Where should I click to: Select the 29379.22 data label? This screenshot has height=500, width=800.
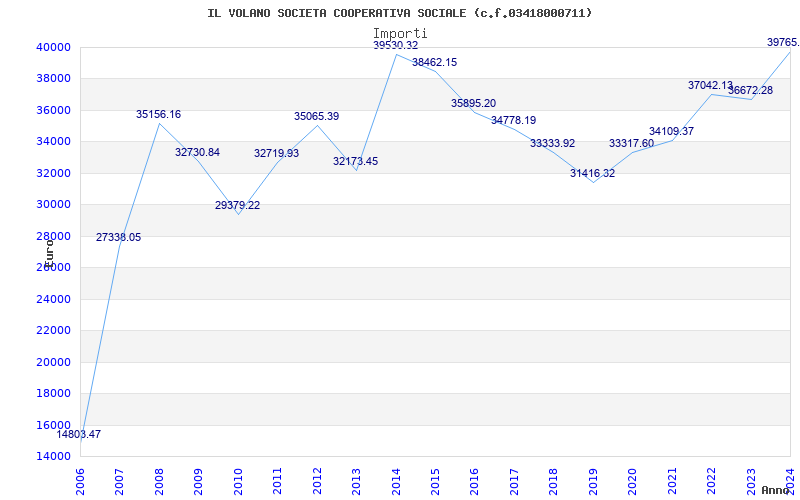click(237, 205)
